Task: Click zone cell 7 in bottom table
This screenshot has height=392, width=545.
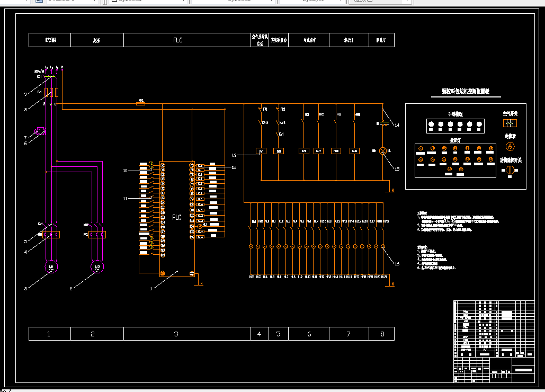Action: tap(349, 334)
